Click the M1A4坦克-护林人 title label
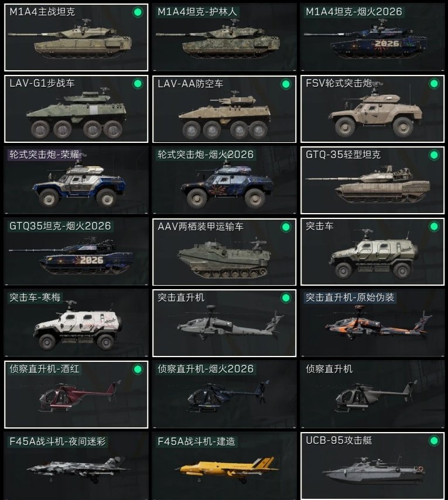Viewport: 448px width, 500px height. point(197,12)
